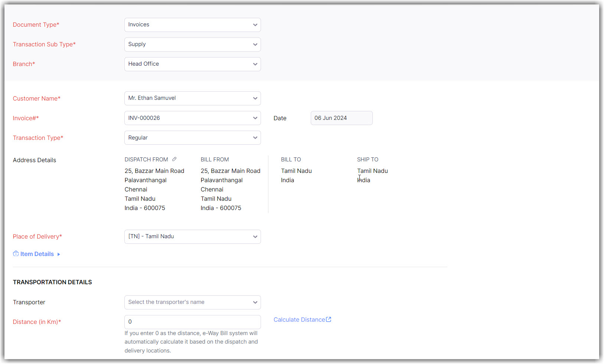Image resolution: width=604 pixels, height=364 pixels.
Task: Click the Date field showing 06 Jun 2024
Action: coord(341,118)
